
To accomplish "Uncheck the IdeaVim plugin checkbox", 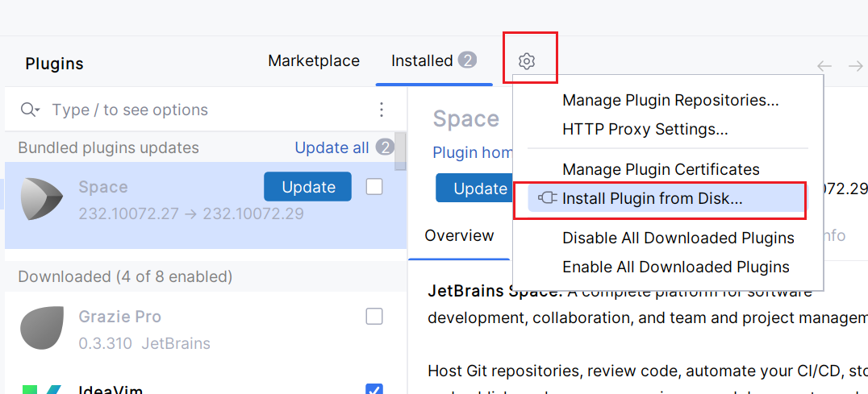I will click(374, 388).
